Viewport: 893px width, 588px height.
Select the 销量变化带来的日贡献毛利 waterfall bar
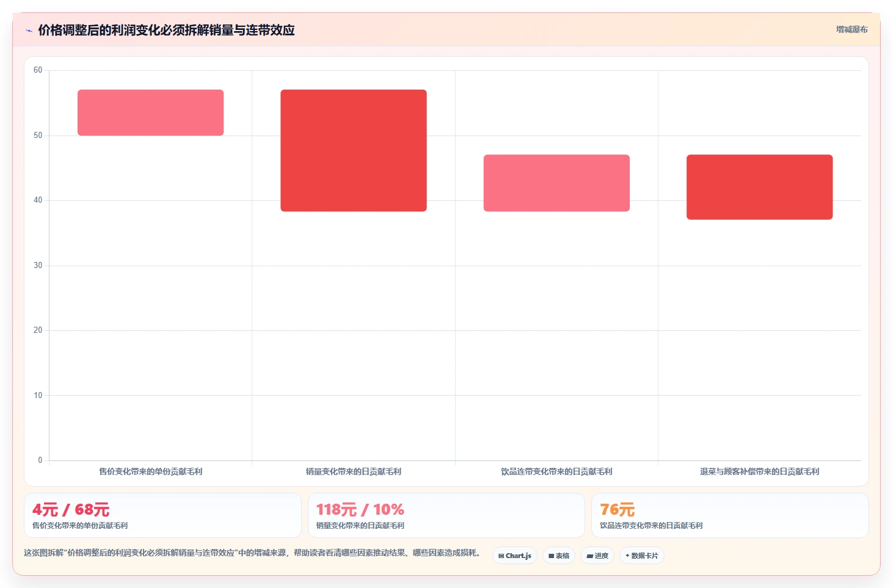(354, 151)
